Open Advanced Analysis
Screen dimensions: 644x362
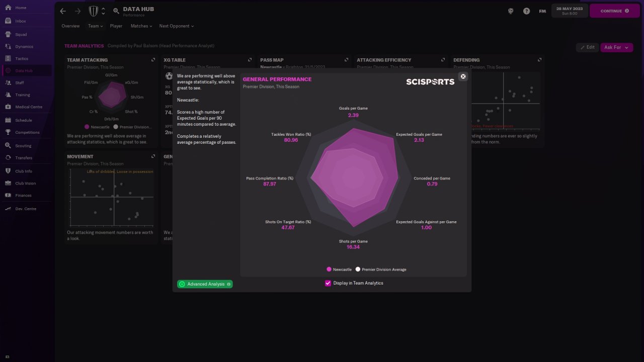click(x=205, y=284)
